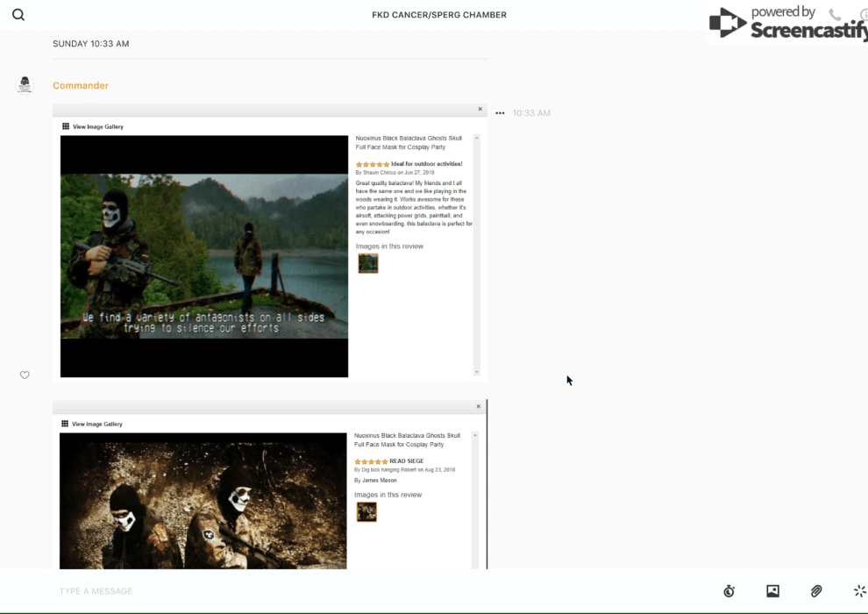Click the add picture icon
Viewport: 868px width, 614px height.
(772, 591)
